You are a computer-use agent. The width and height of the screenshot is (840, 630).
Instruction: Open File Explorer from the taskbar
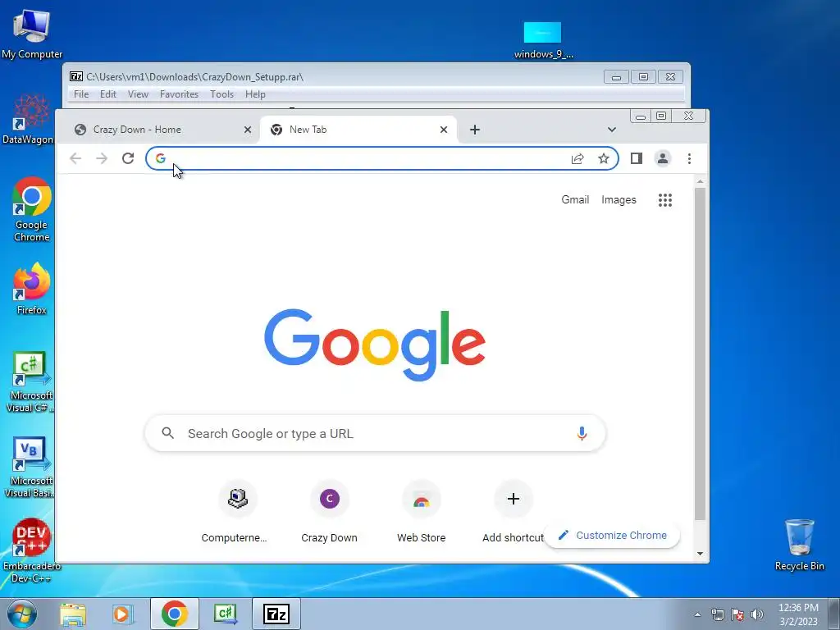[73, 614]
